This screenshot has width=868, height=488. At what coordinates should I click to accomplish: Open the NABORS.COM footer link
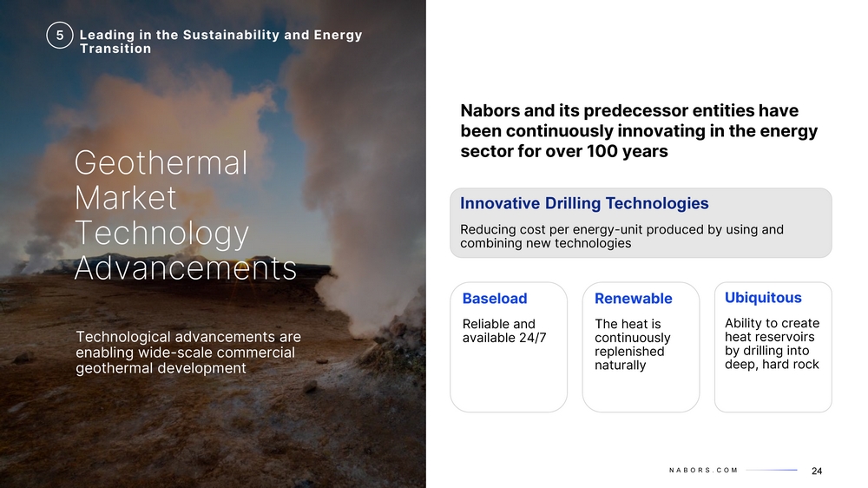[x=703, y=471]
